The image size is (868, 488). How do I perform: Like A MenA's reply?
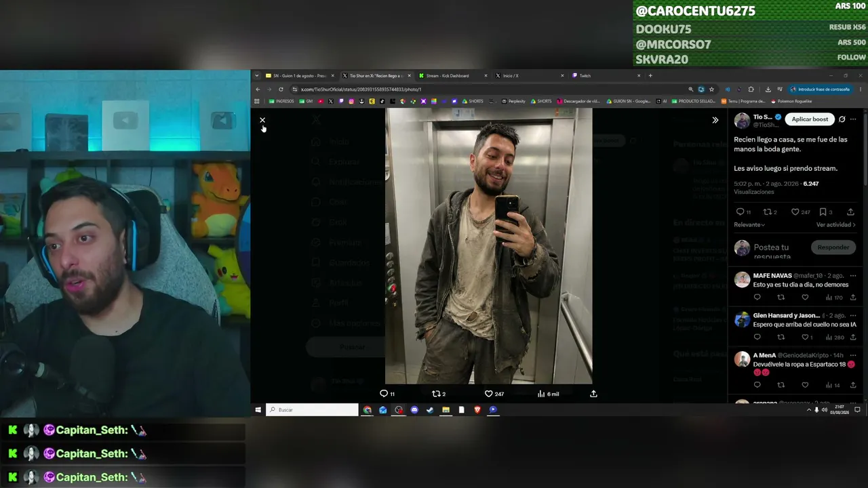[805, 385]
